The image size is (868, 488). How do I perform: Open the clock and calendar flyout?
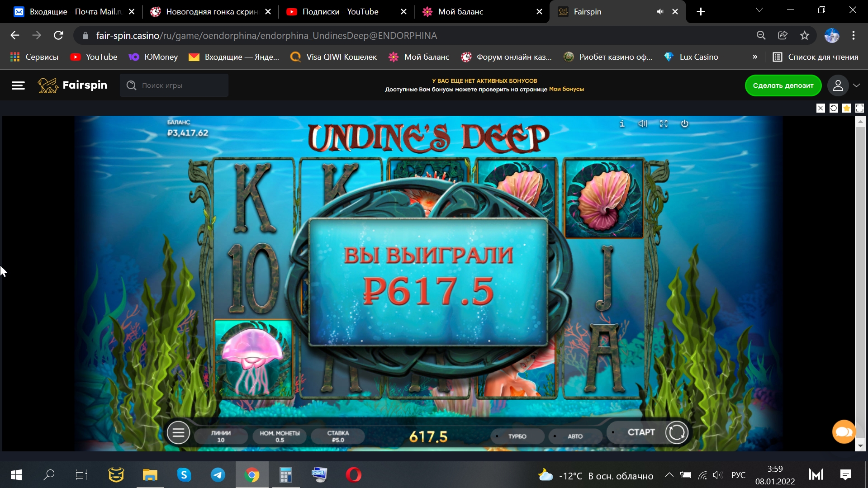(775, 475)
